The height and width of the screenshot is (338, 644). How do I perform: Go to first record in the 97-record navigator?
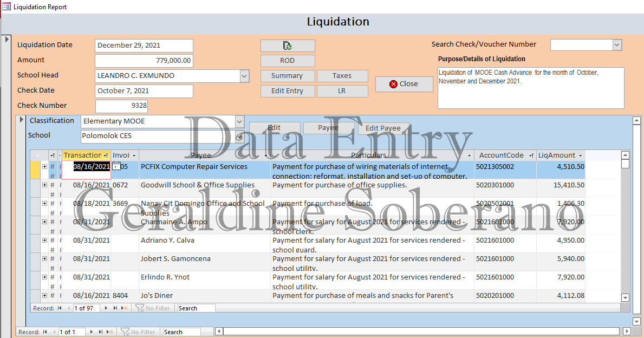click(x=60, y=308)
